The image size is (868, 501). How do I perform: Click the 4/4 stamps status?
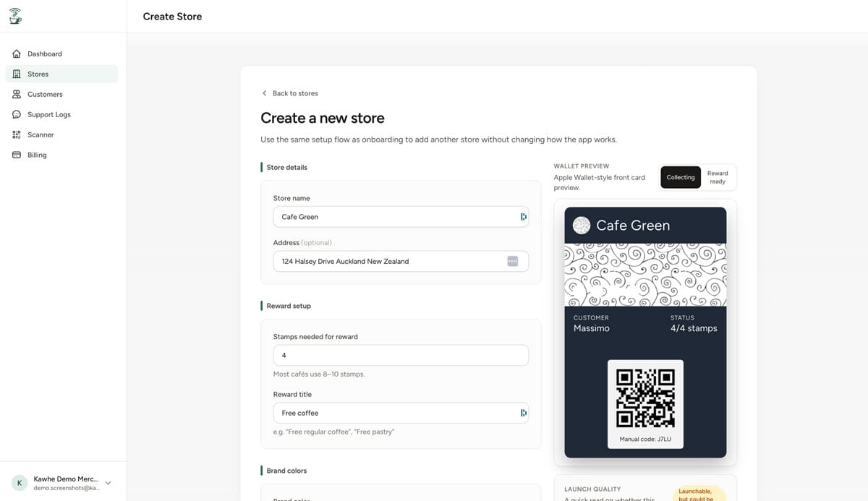(694, 328)
